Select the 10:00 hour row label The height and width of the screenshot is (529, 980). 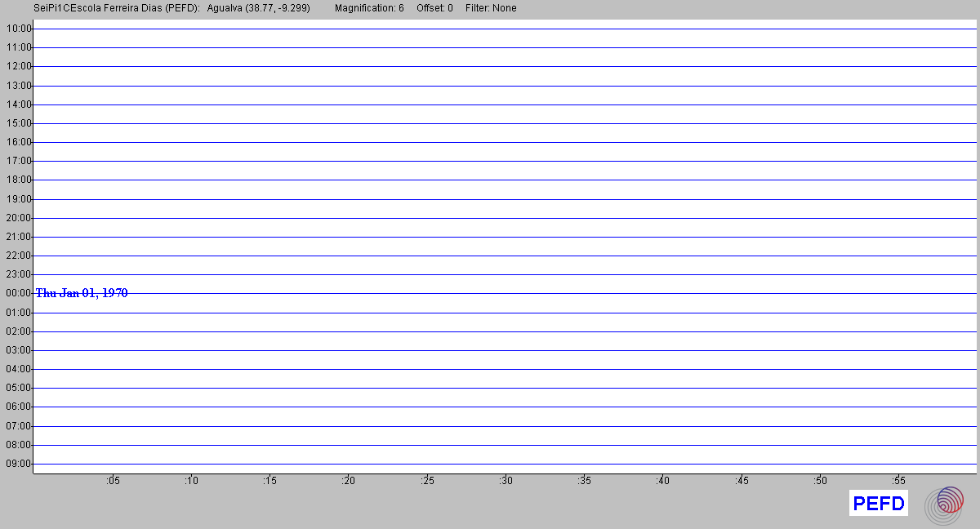tap(18, 29)
